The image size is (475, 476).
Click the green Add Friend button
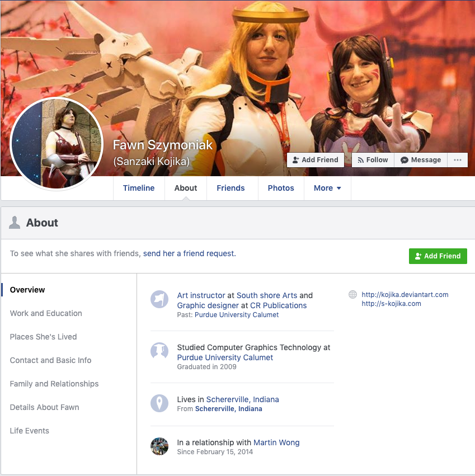(x=438, y=256)
